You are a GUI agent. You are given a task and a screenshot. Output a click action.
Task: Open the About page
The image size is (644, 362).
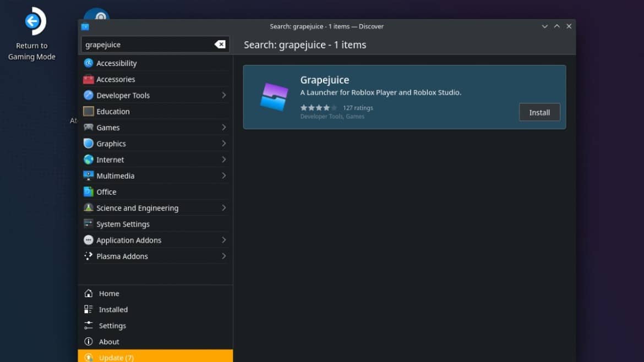(108, 342)
